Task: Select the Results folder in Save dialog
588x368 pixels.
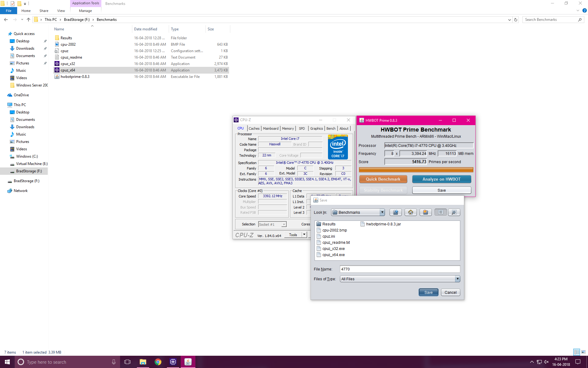Action: point(326,224)
